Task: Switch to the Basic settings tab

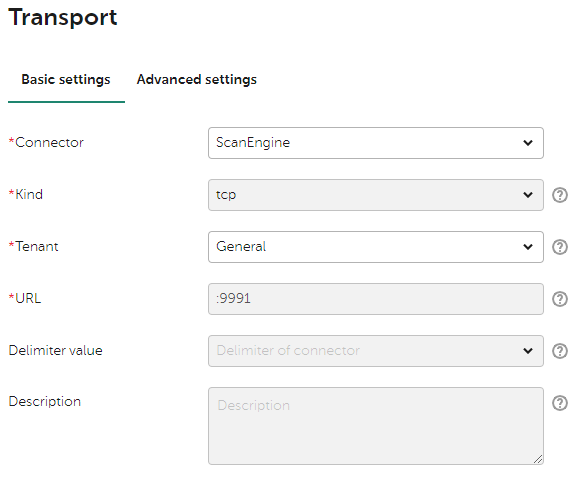Action: click(66, 80)
